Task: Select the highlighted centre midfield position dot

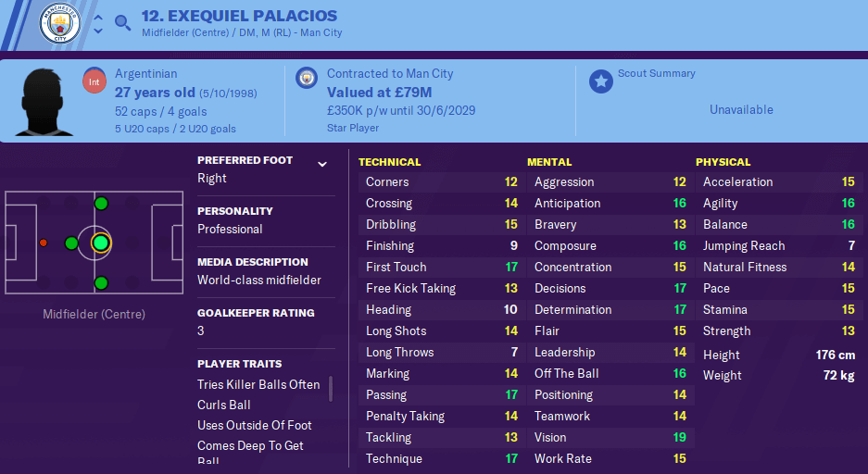Action: pos(100,243)
